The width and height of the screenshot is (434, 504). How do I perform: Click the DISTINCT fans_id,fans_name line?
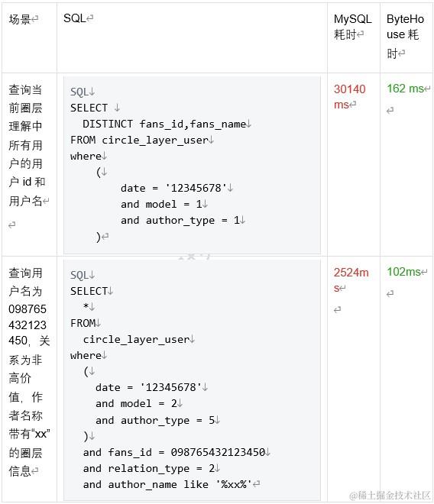(164, 124)
